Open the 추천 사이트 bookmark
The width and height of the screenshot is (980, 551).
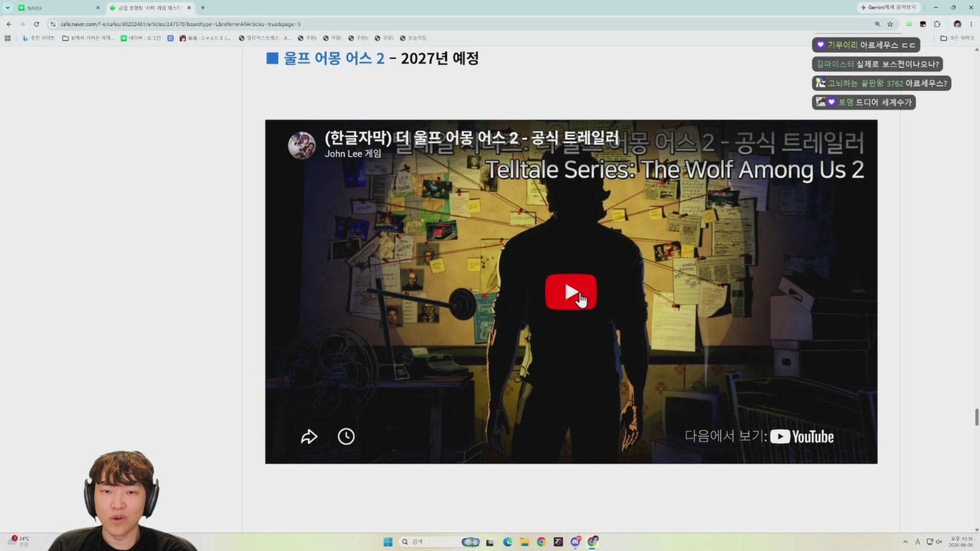tap(38, 38)
